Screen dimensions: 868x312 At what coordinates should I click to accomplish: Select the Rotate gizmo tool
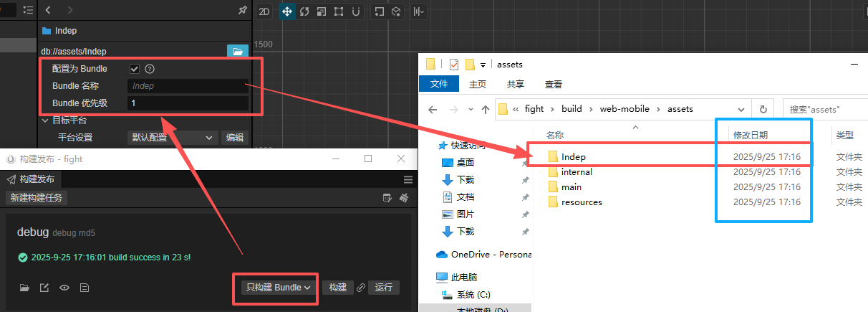coord(304,11)
